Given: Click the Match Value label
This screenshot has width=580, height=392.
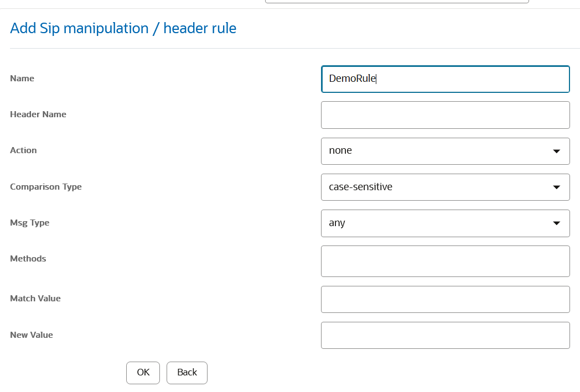Looking at the screenshot, I should [35, 299].
